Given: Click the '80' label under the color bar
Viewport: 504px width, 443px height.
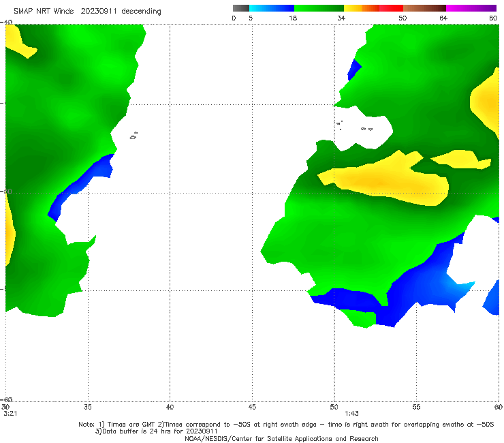Looking at the screenshot, I should (493, 18).
